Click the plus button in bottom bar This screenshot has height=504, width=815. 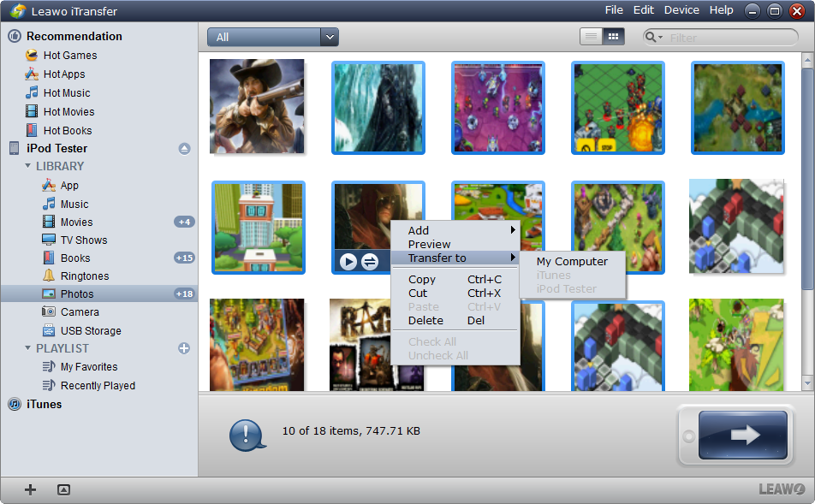pyautogui.click(x=30, y=489)
